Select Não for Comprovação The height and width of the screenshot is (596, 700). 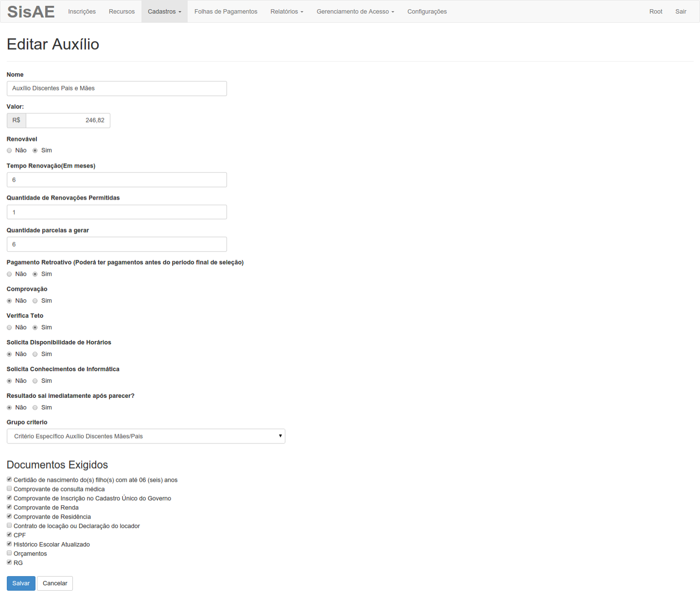coord(9,301)
